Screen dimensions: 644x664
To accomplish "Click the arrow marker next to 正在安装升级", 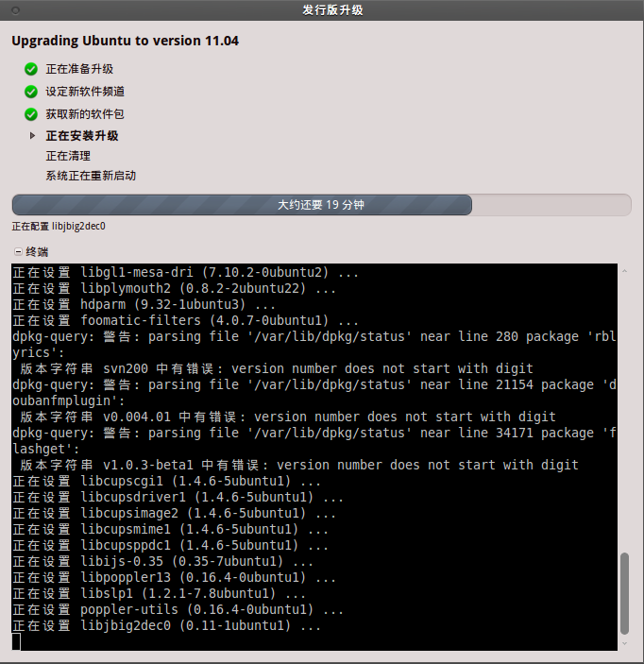I will click(x=33, y=136).
